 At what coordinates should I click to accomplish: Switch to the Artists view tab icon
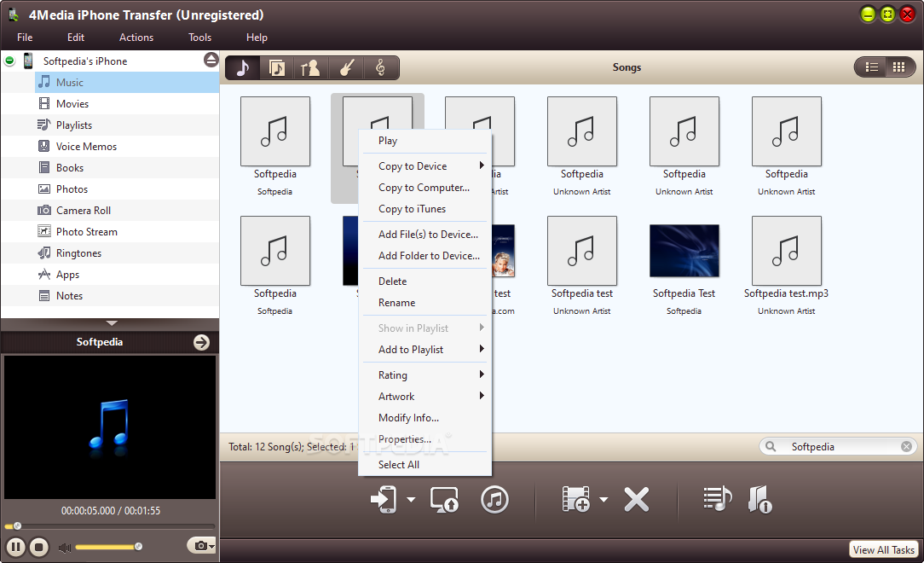click(310, 67)
